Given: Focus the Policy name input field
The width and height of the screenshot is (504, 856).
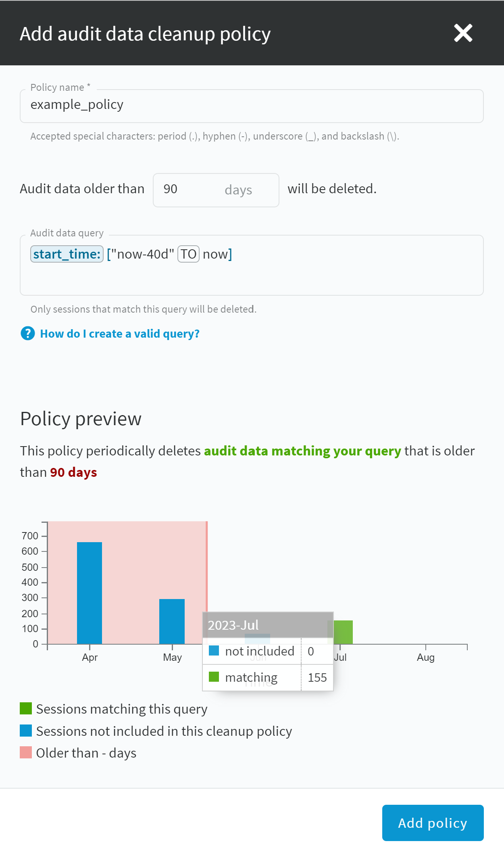Looking at the screenshot, I should coord(252,106).
